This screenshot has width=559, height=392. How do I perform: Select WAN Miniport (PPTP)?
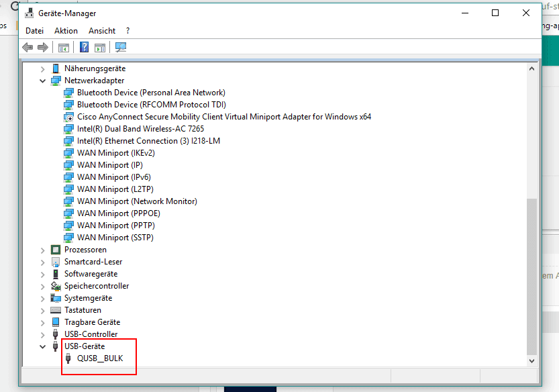(116, 226)
